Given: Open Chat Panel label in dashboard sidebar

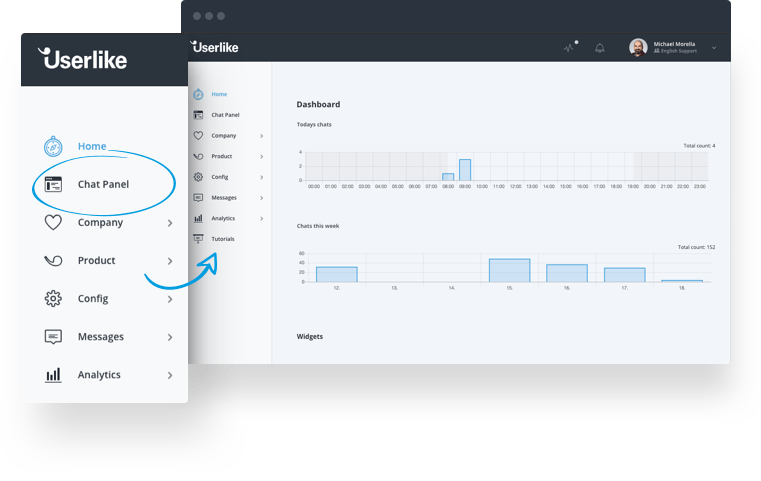Looking at the screenshot, I should (x=225, y=115).
